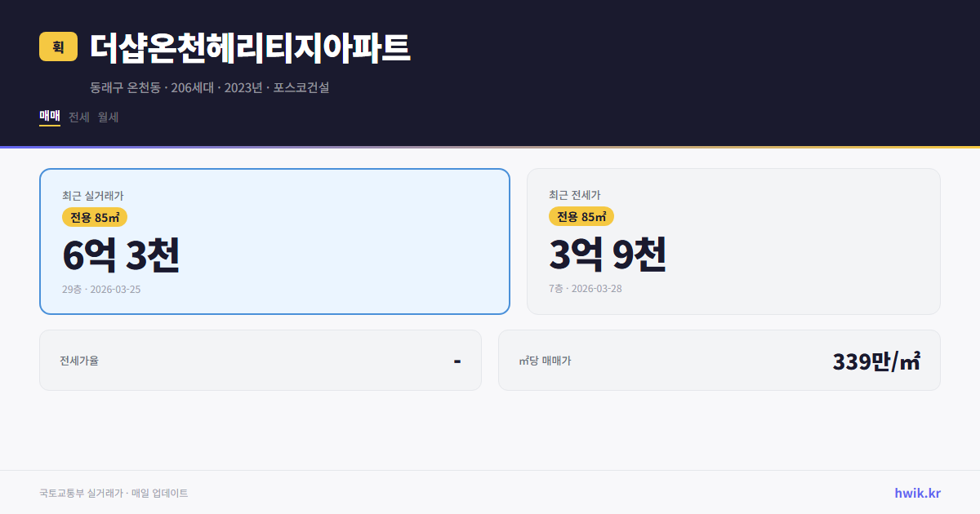This screenshot has height=514, width=980.
Task: Expand the 6억 3천 price details
Action: pyautogui.click(x=122, y=255)
